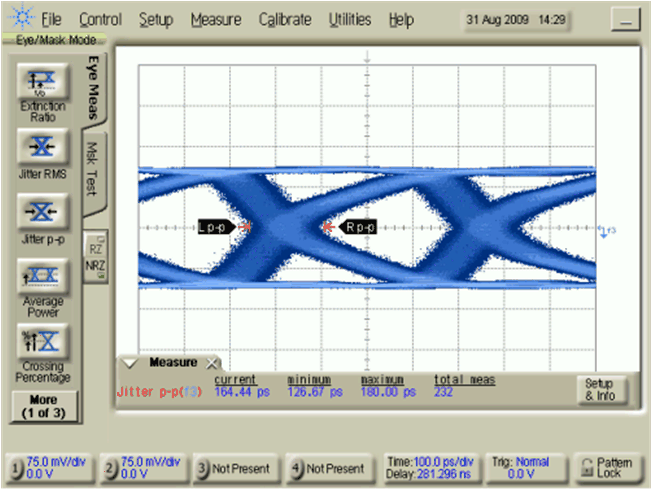
Task: Click the Crossing Percentage measurement icon
Action: point(42,342)
